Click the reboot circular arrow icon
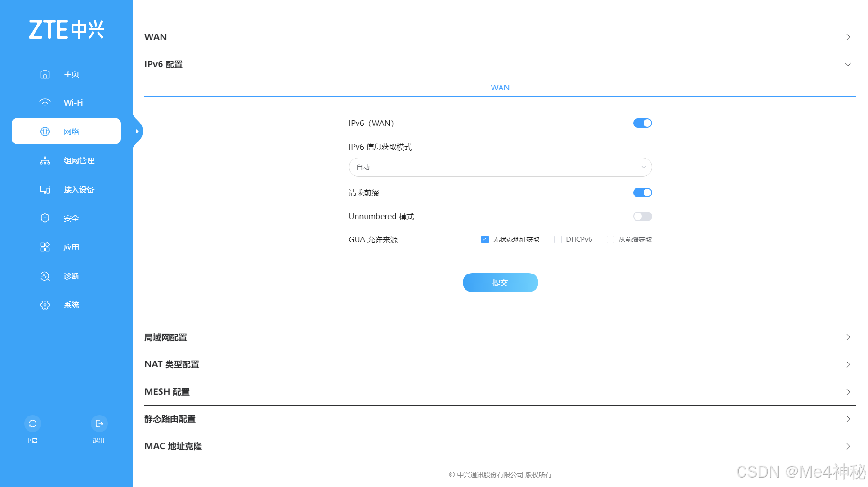868x487 pixels. tap(33, 424)
